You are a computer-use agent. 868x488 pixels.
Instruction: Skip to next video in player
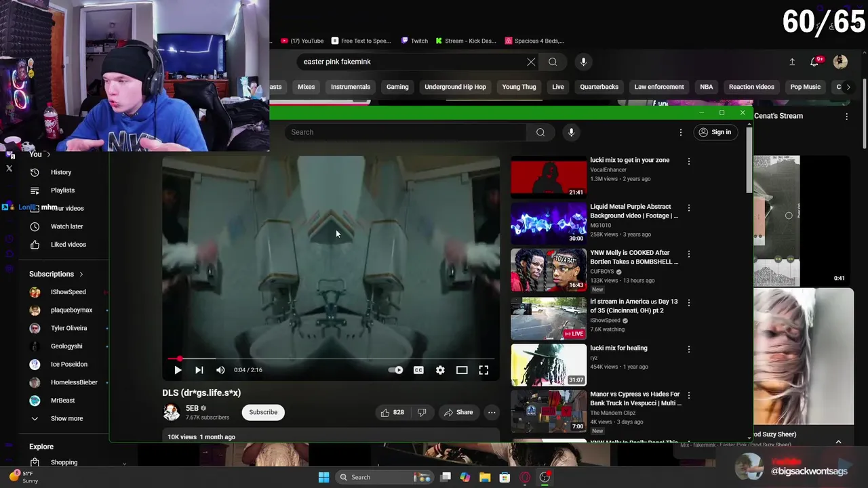click(199, 370)
